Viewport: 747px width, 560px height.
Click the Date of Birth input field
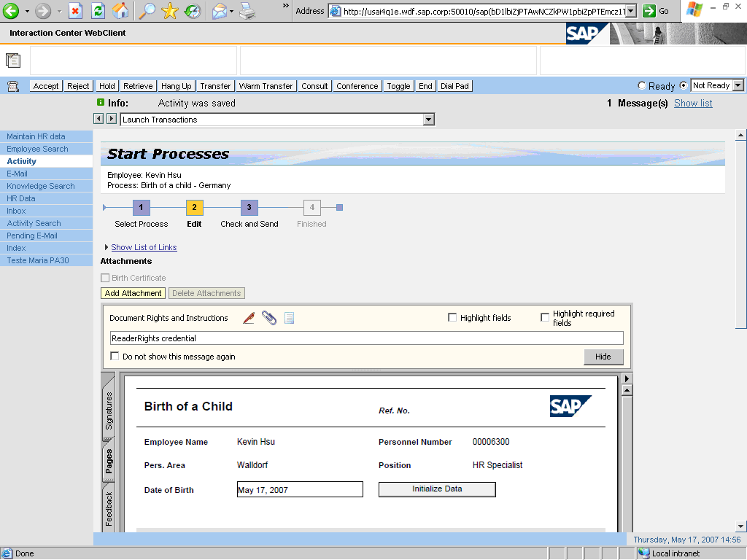pos(300,490)
